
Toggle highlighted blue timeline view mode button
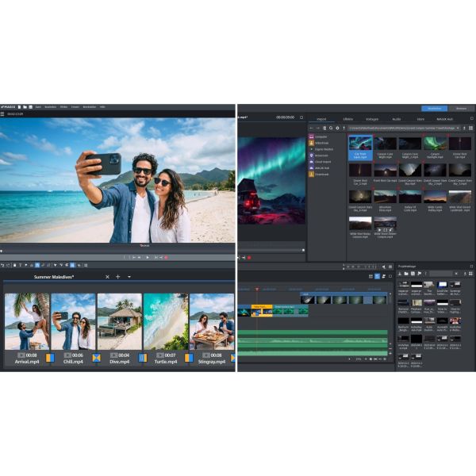[377, 276]
